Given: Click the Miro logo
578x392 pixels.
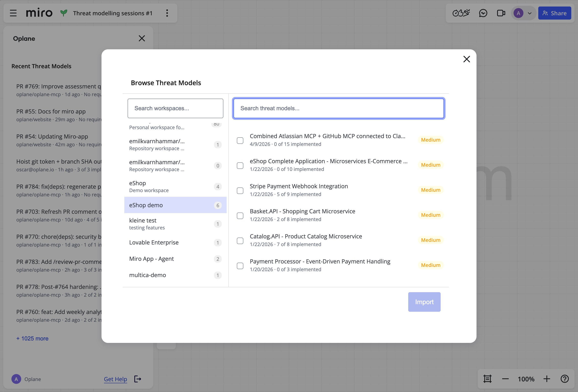Looking at the screenshot, I should 39,13.
